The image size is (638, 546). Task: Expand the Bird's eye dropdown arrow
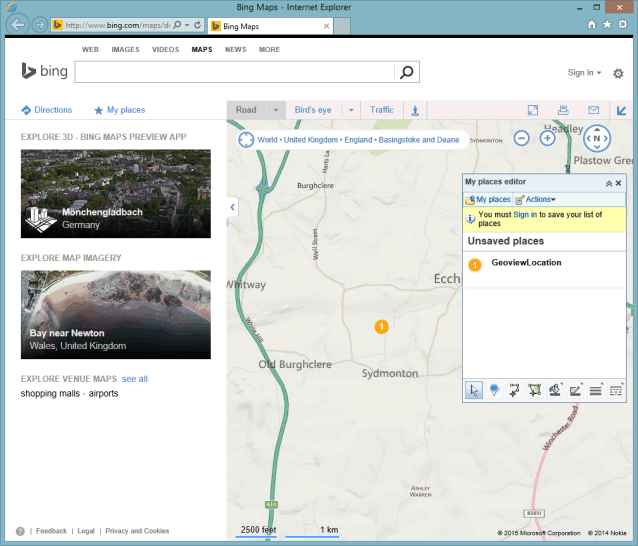(x=351, y=110)
